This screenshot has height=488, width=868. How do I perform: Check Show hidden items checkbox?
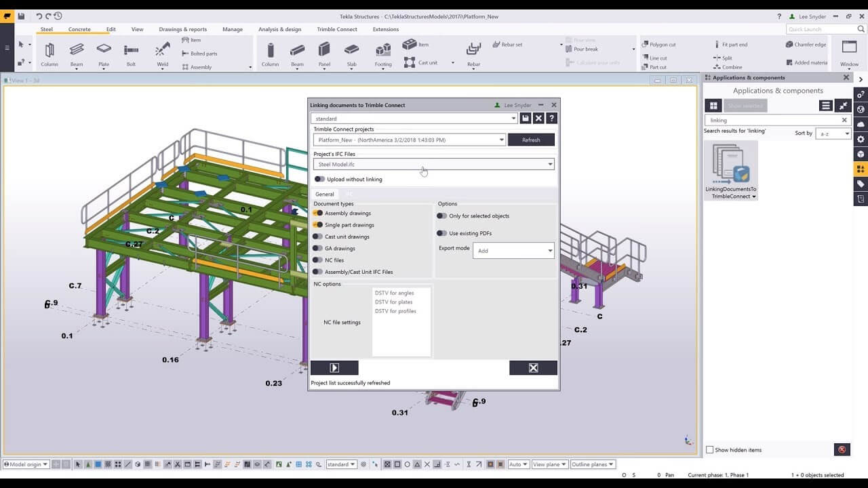pos(710,450)
